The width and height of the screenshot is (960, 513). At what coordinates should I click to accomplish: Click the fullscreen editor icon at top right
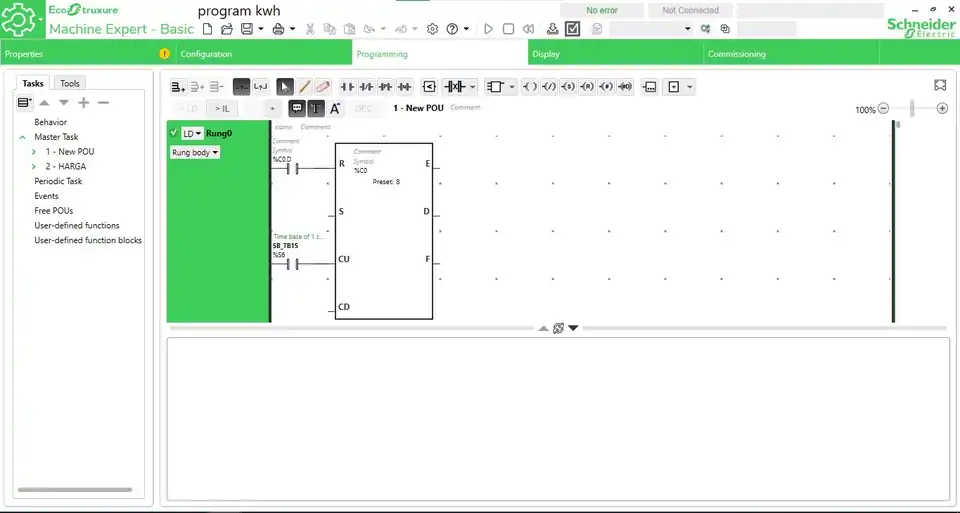tap(940, 85)
